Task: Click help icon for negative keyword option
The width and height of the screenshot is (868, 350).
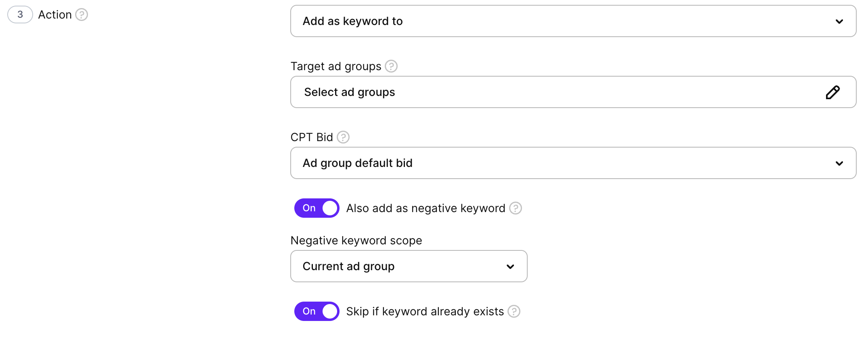Action: [515, 208]
